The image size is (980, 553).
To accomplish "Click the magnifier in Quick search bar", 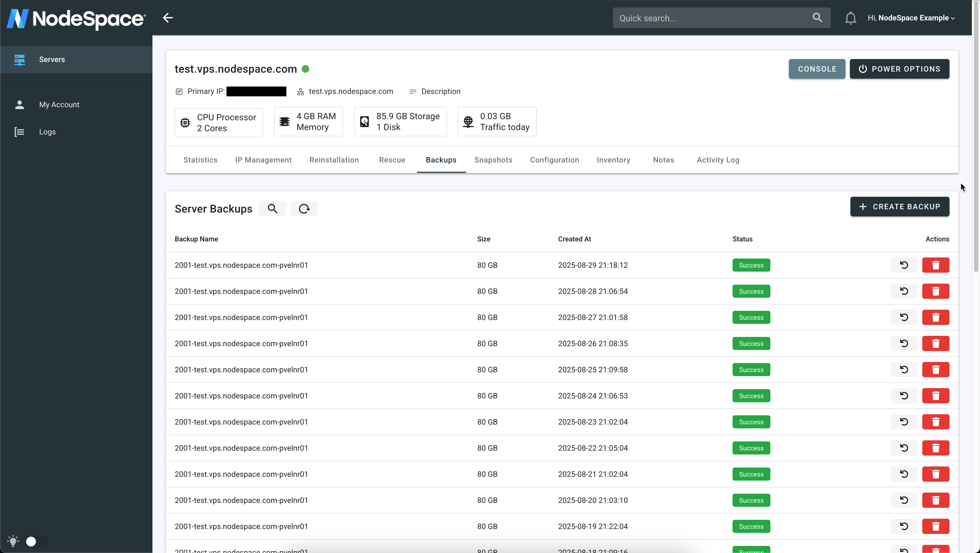I will click(817, 18).
